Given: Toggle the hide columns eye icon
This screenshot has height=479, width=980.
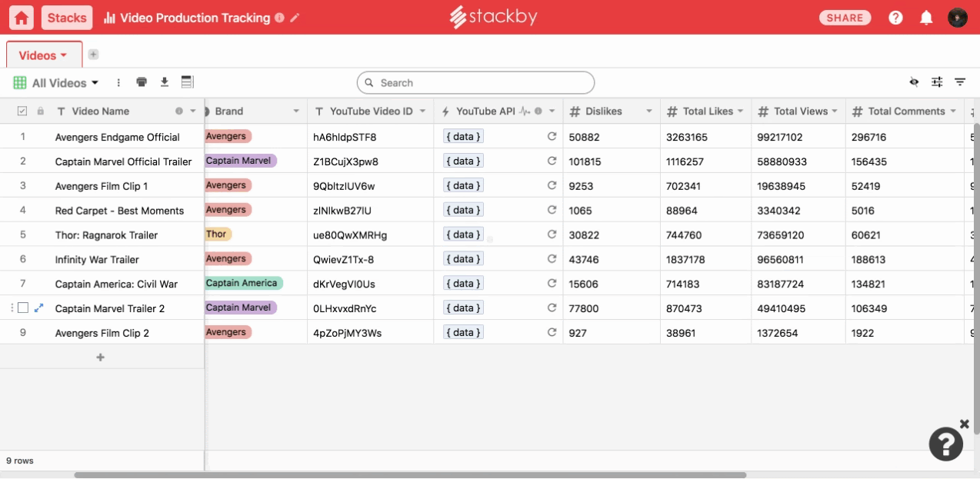Looking at the screenshot, I should pyautogui.click(x=914, y=82).
